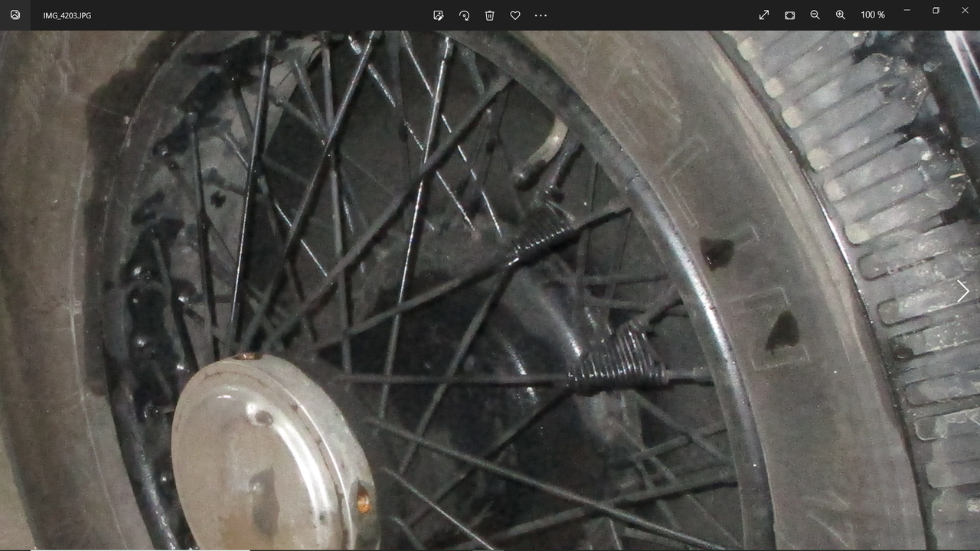Zoom out with minus magnifier
The height and width of the screenshot is (551, 980).
click(815, 15)
